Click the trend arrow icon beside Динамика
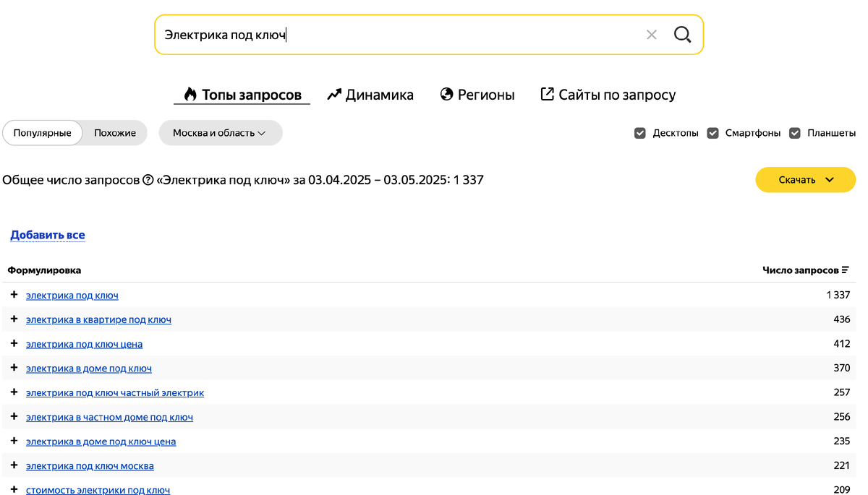Viewport: 868px width, 495px height. coord(333,94)
